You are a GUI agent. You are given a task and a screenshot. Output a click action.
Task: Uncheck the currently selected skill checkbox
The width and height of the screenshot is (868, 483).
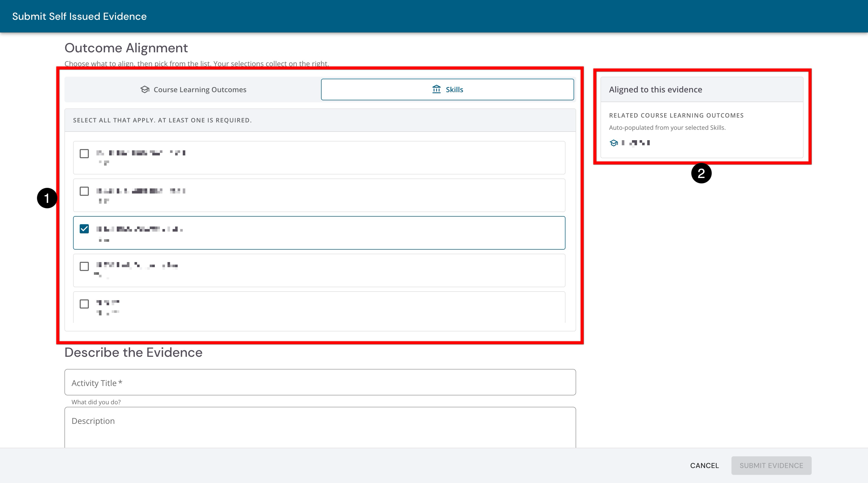tap(84, 229)
